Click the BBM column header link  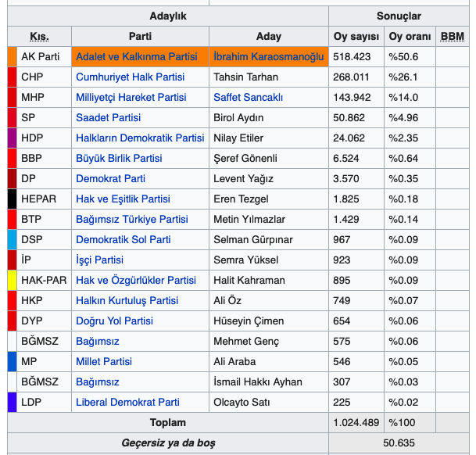click(x=452, y=37)
